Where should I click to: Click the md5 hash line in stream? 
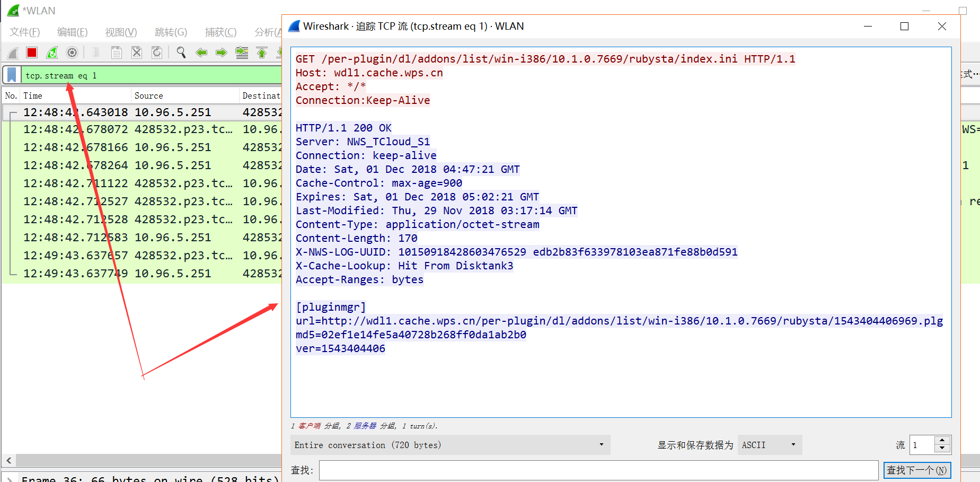(411, 335)
